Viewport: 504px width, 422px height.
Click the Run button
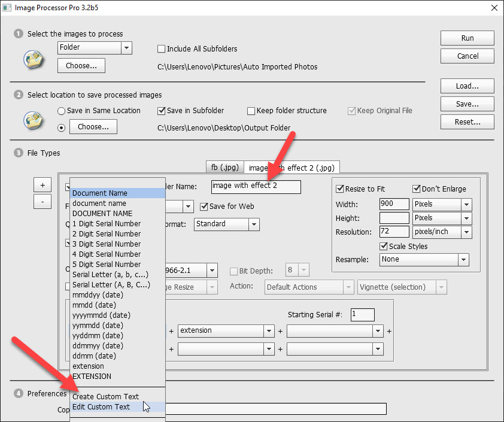point(466,38)
